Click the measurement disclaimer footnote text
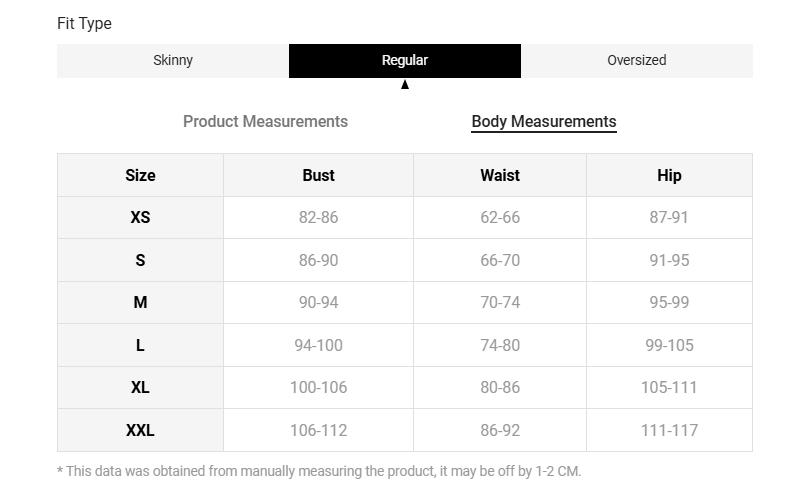 coord(319,471)
